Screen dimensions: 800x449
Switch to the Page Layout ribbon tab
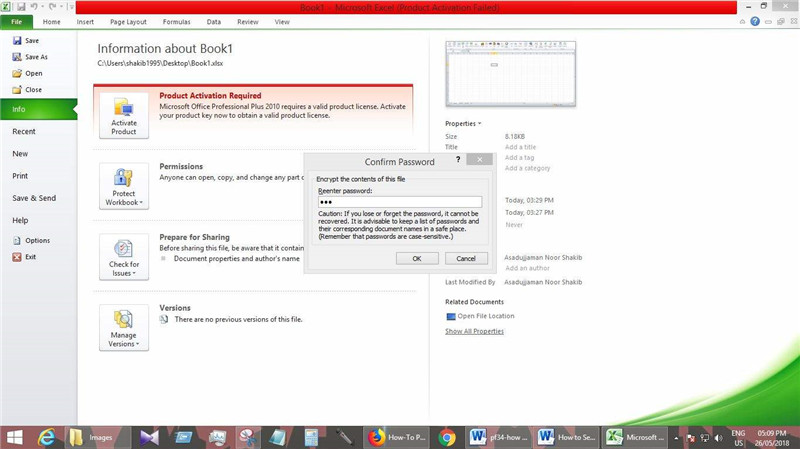coord(128,22)
